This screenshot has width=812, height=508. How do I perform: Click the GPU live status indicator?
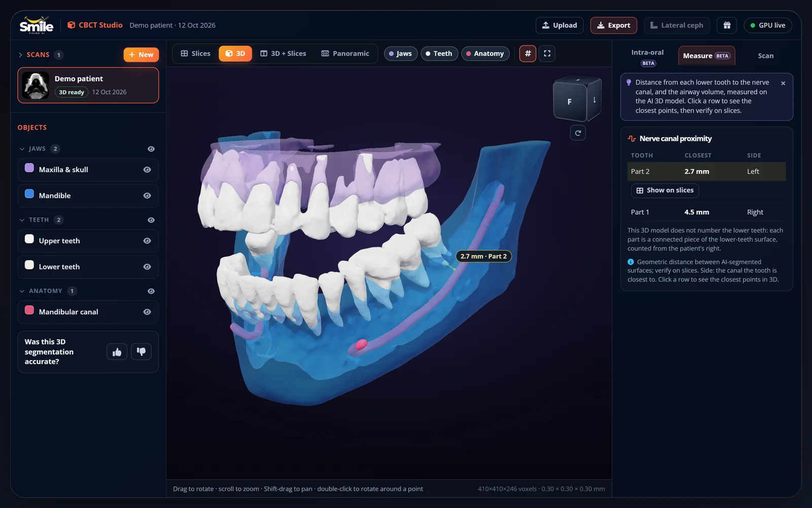tap(767, 25)
